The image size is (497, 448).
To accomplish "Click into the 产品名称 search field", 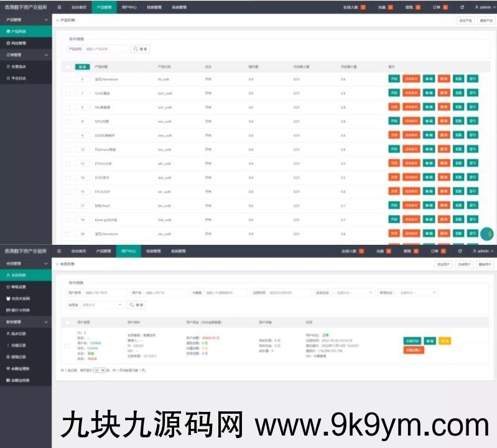I will pos(105,48).
